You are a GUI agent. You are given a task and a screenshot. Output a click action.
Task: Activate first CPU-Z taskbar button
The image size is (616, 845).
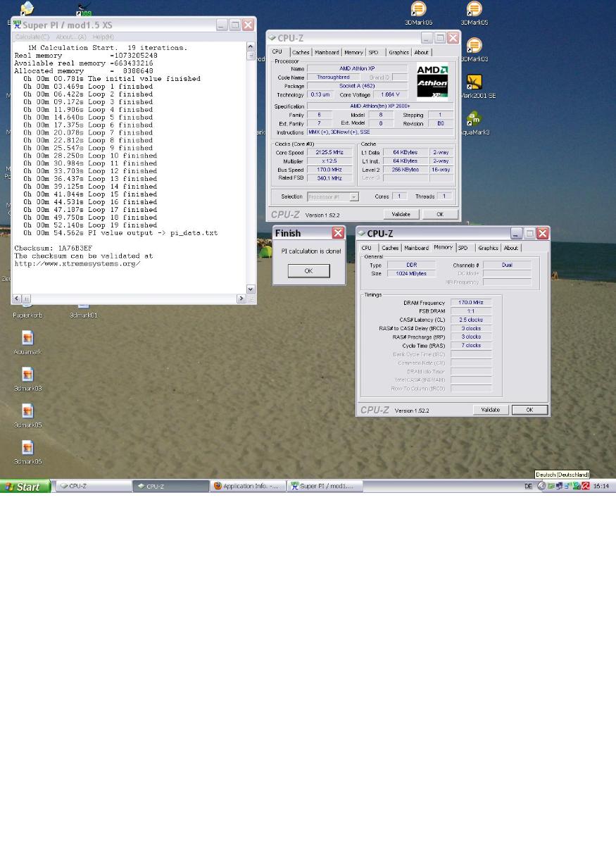(94, 486)
